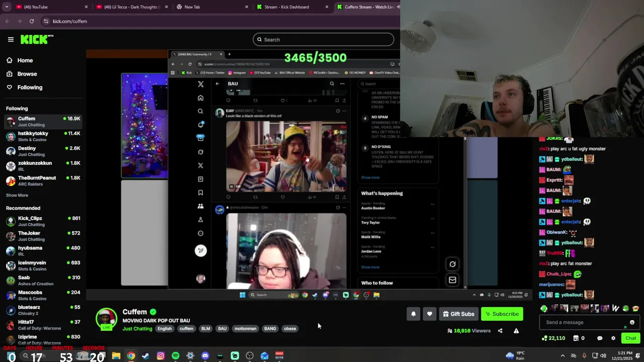Open Instagram from the Windows taskbar

pyautogui.click(x=160, y=356)
